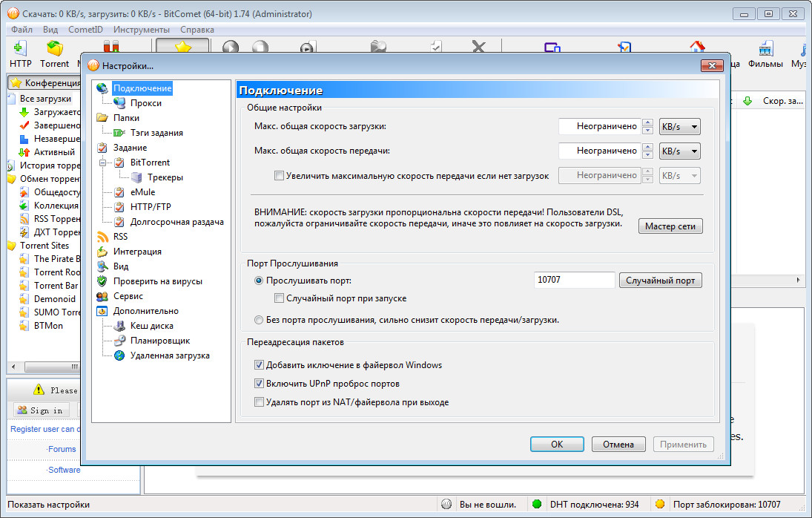This screenshot has width=812, height=518.
Task: Click the Кеш диска icon
Action: [119, 326]
